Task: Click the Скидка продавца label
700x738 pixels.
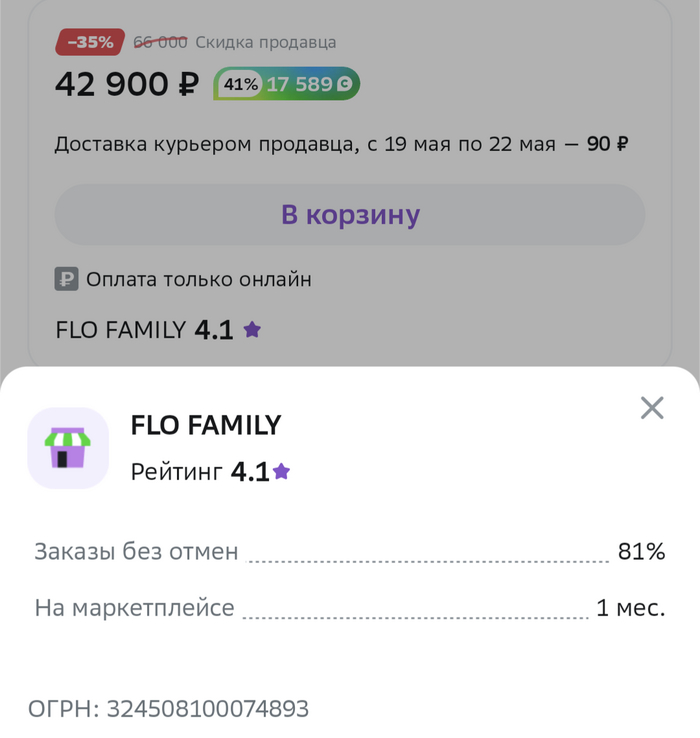Action: pyautogui.click(x=266, y=42)
